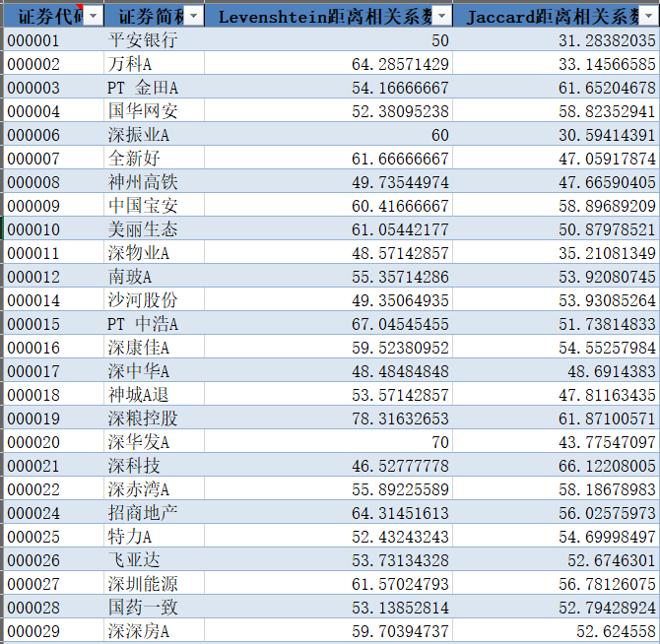Select the 中国宝安 name cell
Viewport: 660px width, 644px height.
pyautogui.click(x=143, y=206)
